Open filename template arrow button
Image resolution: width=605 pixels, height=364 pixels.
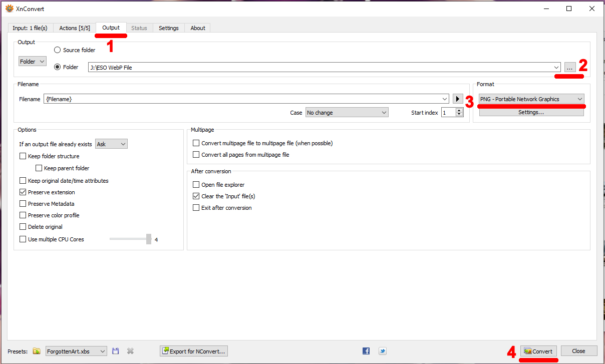pos(458,99)
